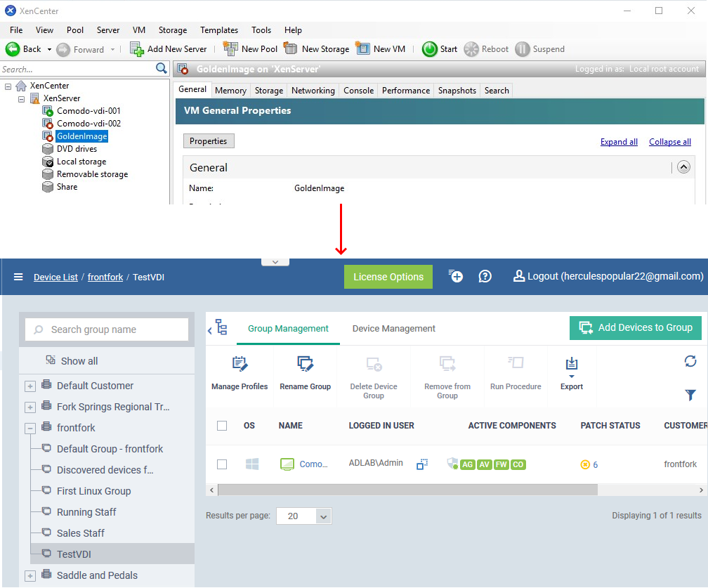Click the New VM toolbar icon
The width and height of the screenshot is (708, 588).
click(362, 48)
